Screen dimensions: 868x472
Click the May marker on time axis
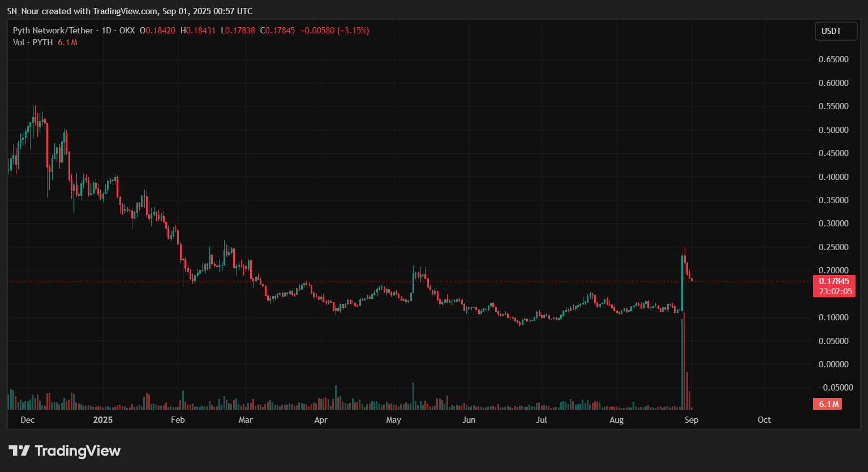(x=393, y=420)
